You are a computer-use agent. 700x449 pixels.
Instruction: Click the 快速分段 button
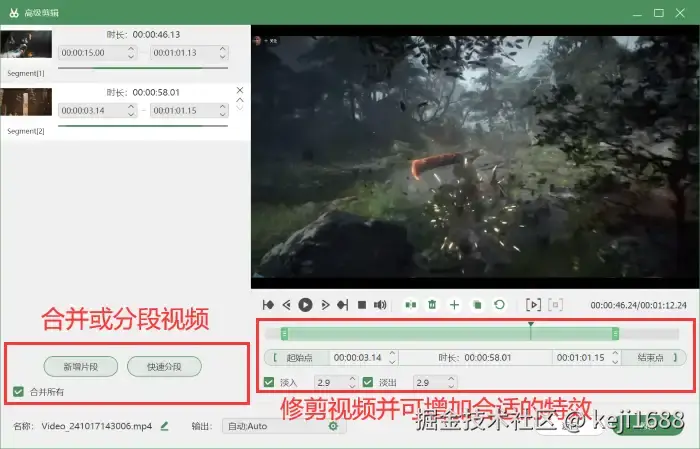tap(164, 366)
